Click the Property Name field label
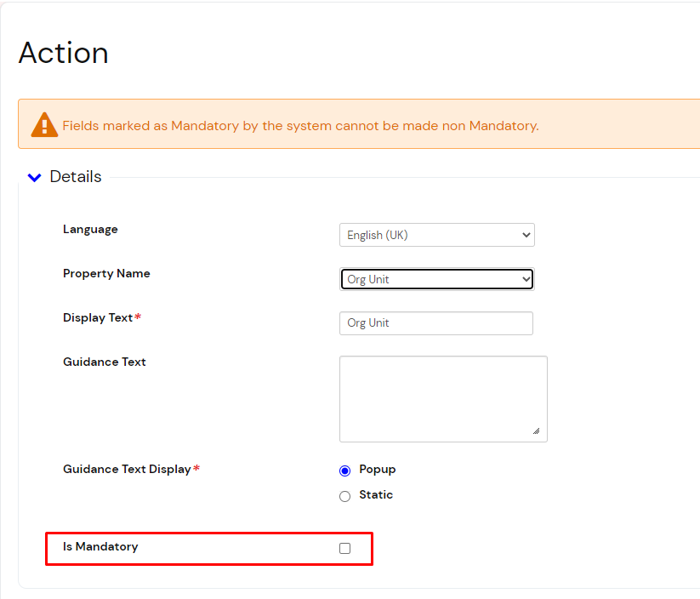700x599 pixels. (106, 273)
